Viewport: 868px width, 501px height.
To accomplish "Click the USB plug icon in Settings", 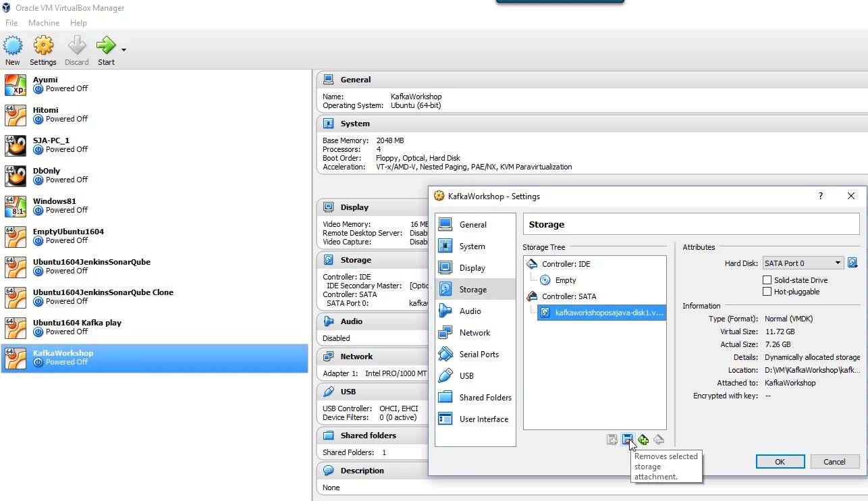I will click(445, 375).
